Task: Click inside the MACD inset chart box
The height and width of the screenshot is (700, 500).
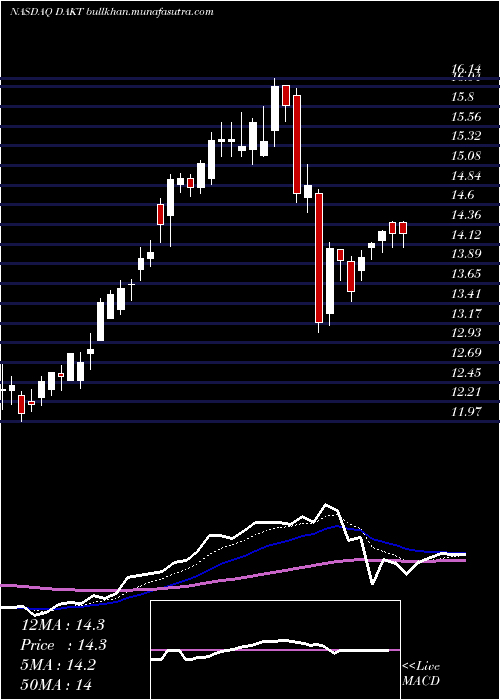Action: (x=275, y=650)
